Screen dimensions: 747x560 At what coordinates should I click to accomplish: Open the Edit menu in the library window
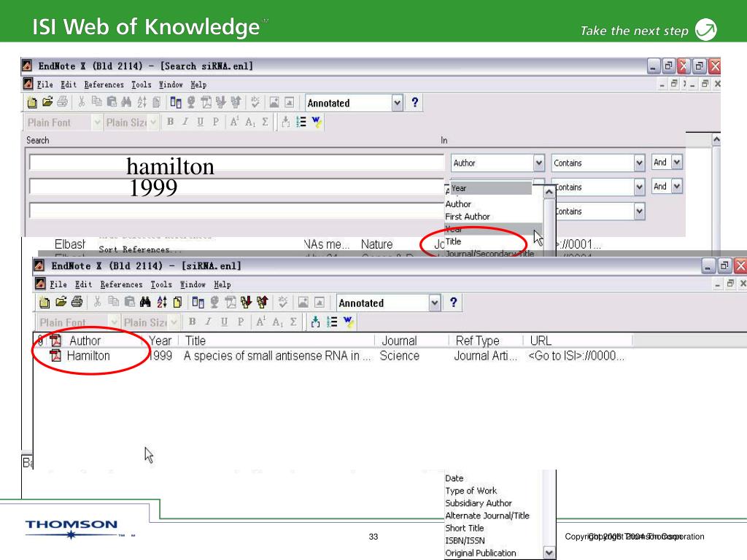click(83, 285)
